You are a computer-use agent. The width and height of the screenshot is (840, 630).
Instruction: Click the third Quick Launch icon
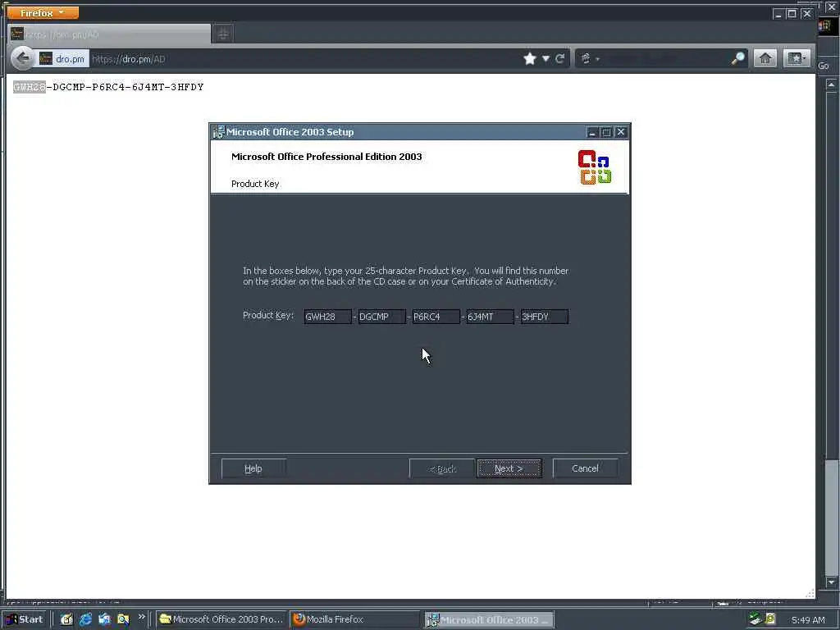coord(104,619)
